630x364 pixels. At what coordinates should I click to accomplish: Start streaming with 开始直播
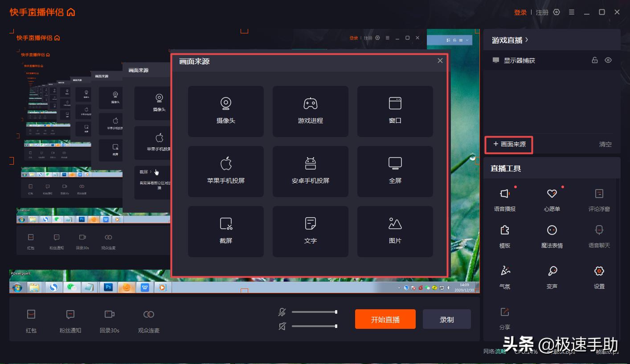(x=385, y=319)
